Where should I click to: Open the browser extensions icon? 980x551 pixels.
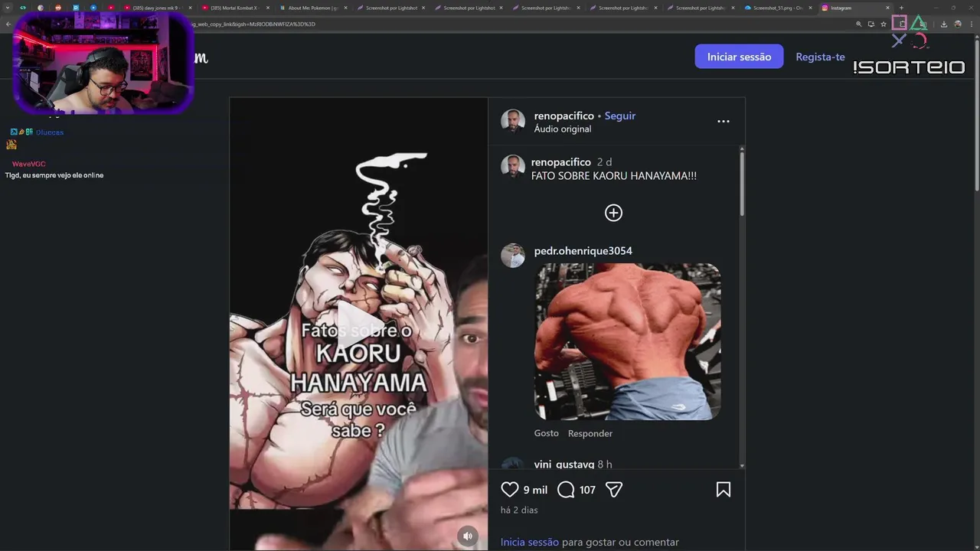(x=902, y=24)
